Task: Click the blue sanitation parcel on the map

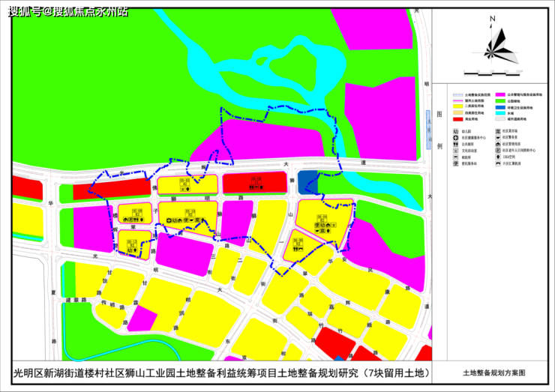Action: (307, 182)
